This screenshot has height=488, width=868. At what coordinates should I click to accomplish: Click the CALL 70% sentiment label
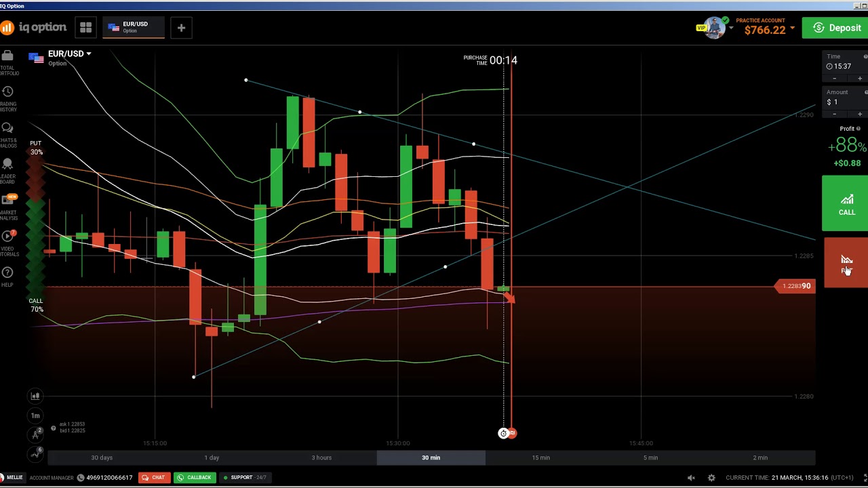click(36, 305)
